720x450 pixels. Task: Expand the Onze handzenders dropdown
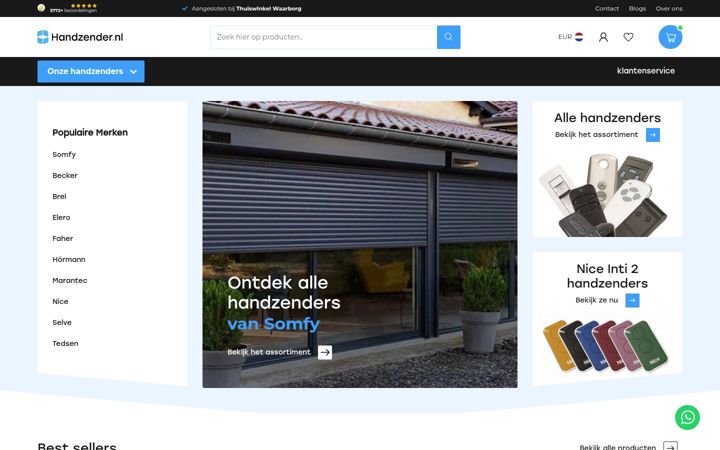click(91, 72)
